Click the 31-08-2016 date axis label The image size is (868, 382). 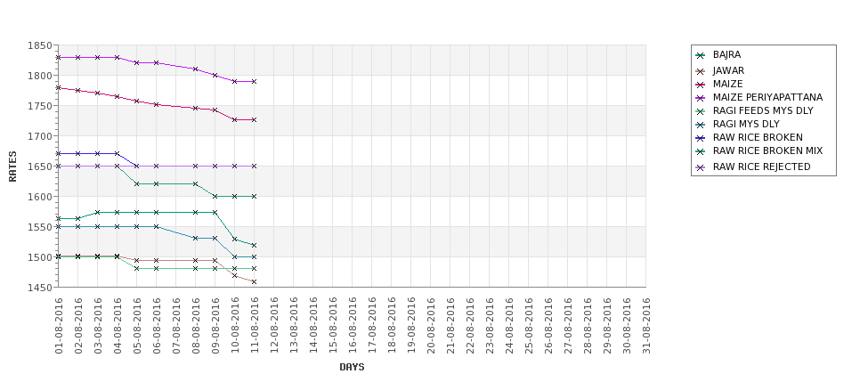[646, 326]
